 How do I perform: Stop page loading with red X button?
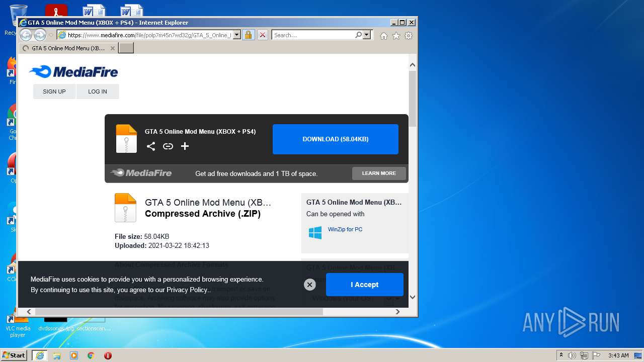(x=263, y=35)
